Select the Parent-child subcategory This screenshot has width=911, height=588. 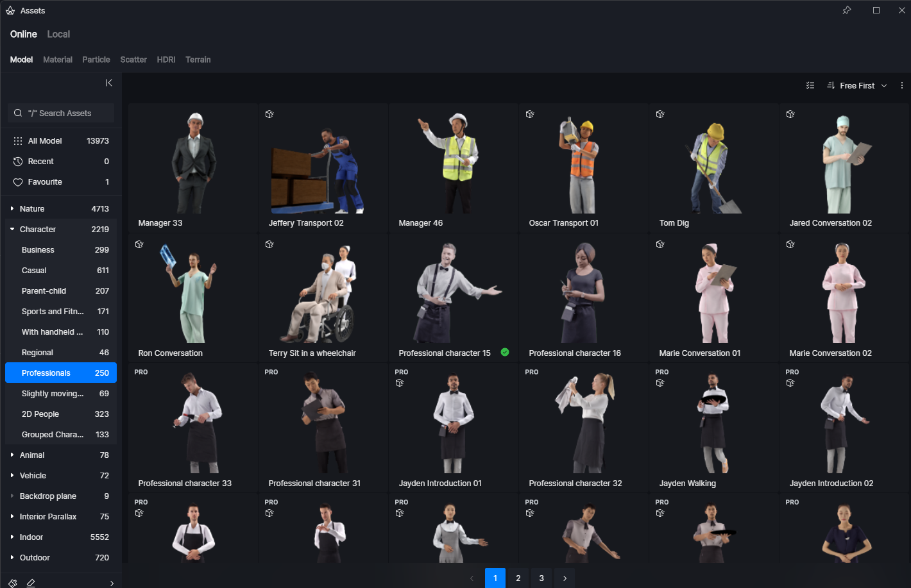pyautogui.click(x=61, y=290)
